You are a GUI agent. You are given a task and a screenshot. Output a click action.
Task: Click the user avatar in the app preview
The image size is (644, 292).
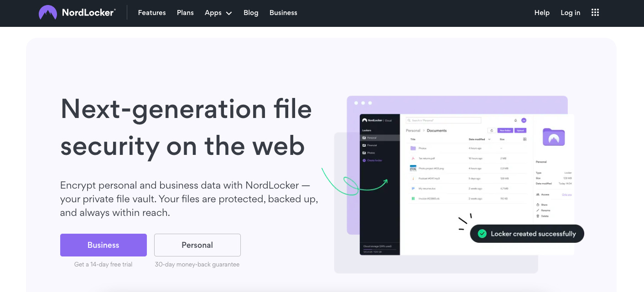pos(524,120)
